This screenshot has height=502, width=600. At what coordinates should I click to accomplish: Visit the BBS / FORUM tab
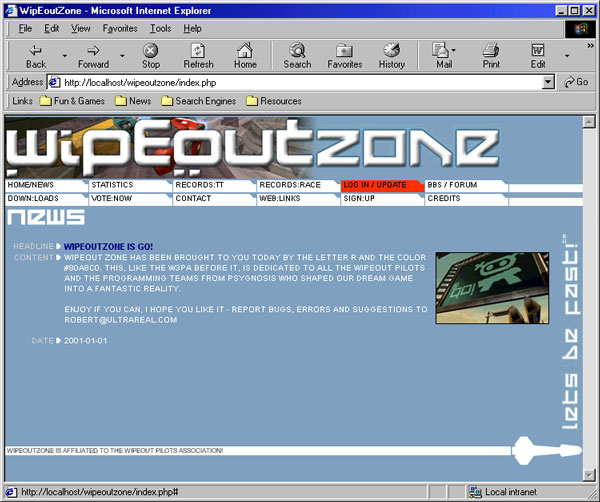[466, 186]
